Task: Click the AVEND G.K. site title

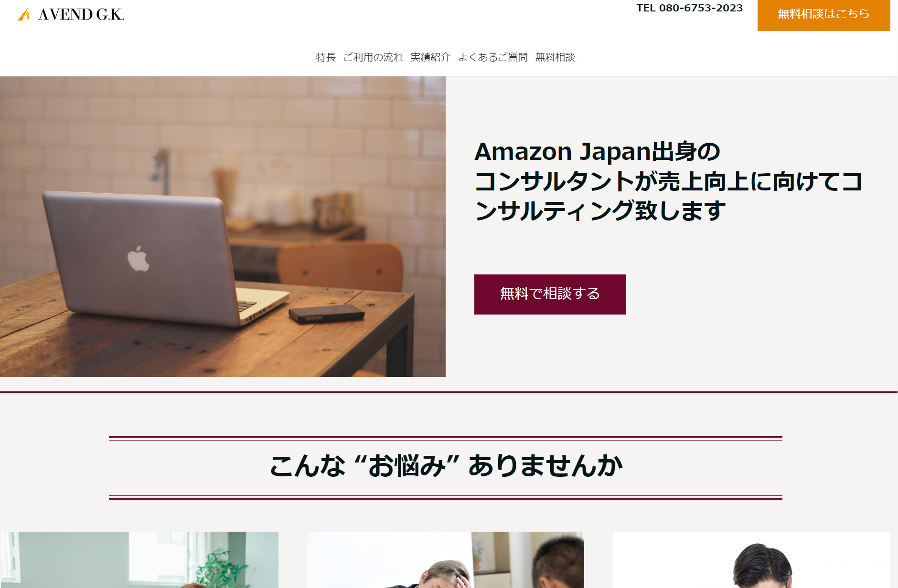Action: [x=81, y=15]
